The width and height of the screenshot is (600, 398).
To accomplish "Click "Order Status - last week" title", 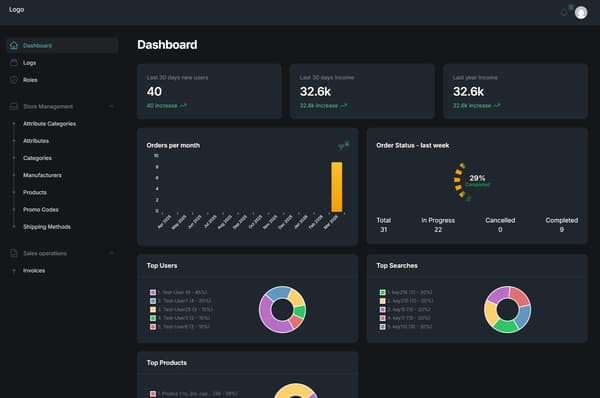I will 412,145.
